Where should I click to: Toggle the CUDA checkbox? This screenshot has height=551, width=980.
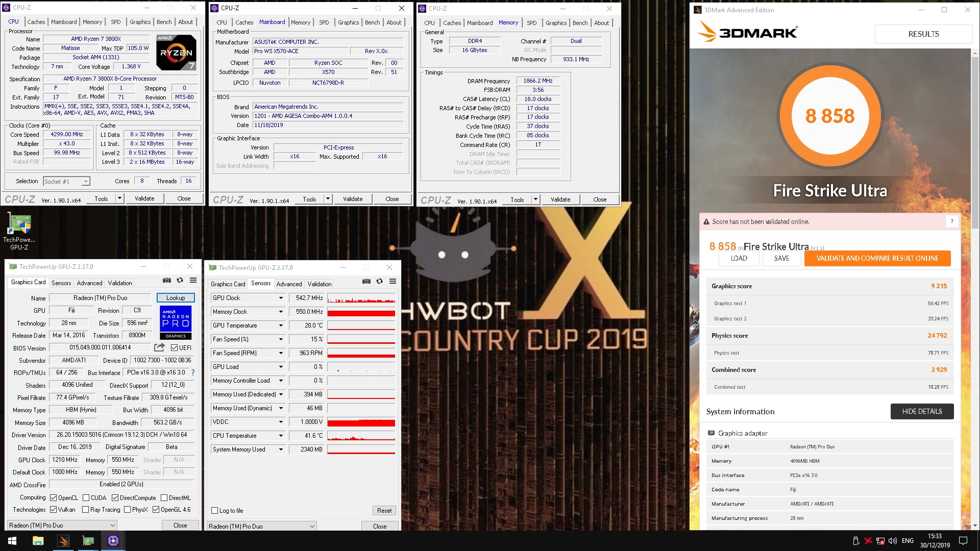pos(86,498)
